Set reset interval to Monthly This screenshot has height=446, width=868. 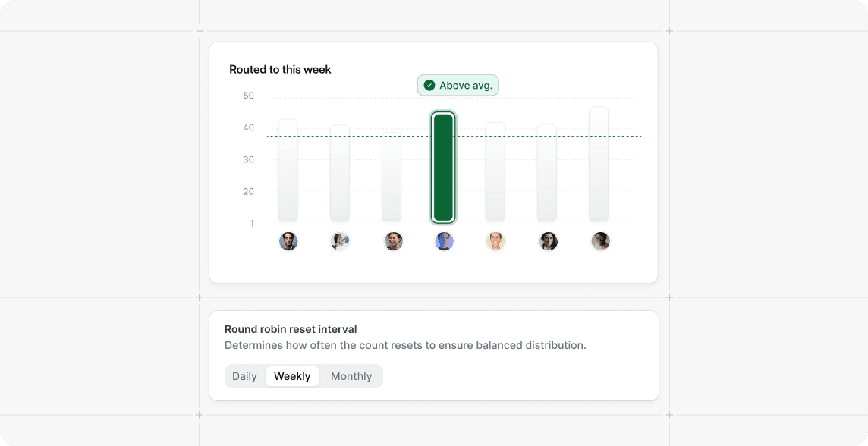click(351, 376)
